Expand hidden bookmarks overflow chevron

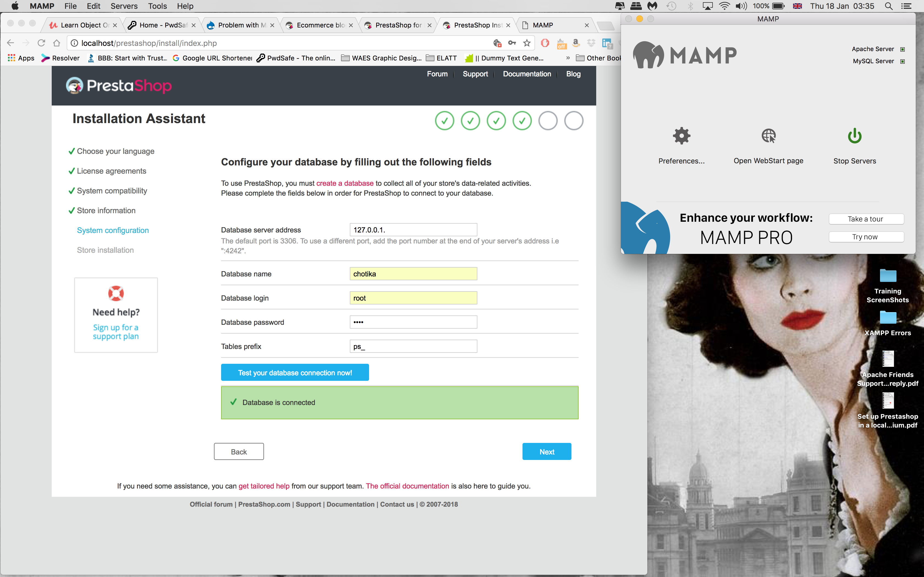click(x=568, y=58)
